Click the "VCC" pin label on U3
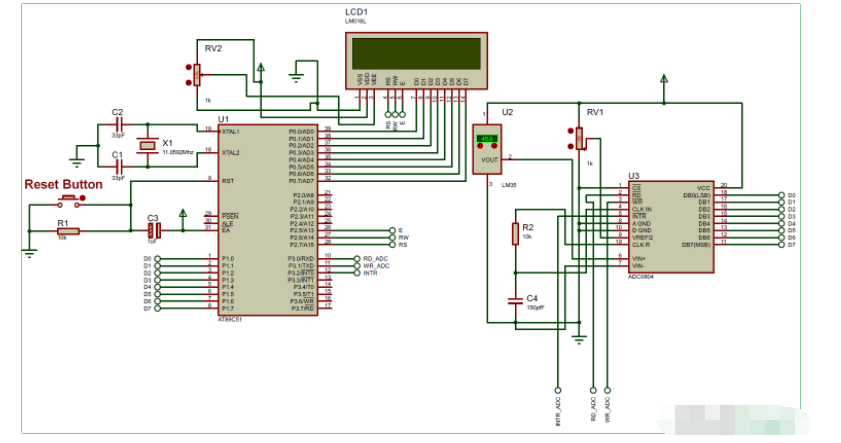The image size is (841, 443). tap(704, 188)
